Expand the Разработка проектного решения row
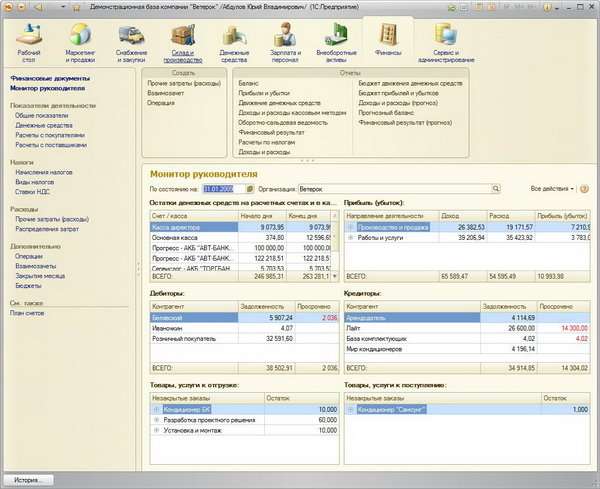 156,420
